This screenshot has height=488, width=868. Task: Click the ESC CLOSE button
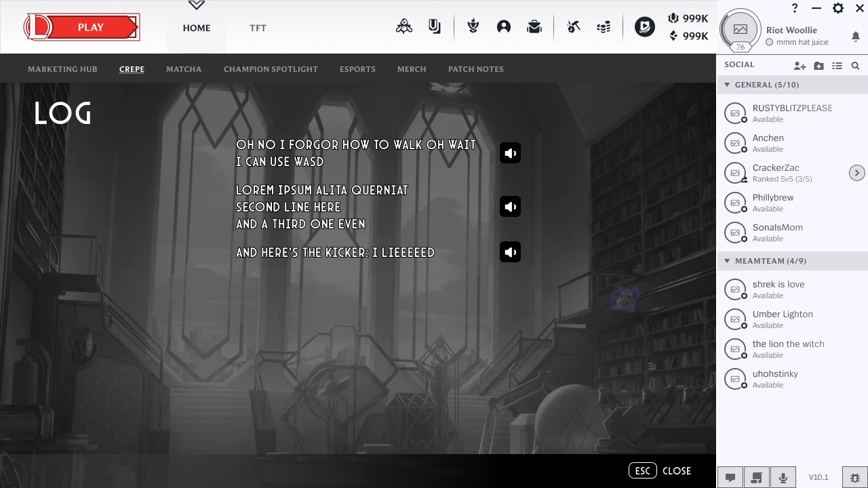click(660, 470)
